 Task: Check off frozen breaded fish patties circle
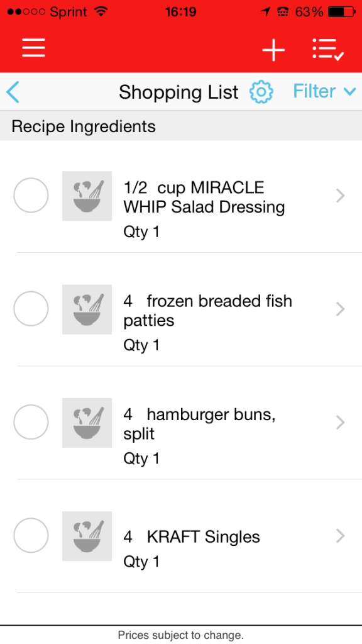pos(31,309)
